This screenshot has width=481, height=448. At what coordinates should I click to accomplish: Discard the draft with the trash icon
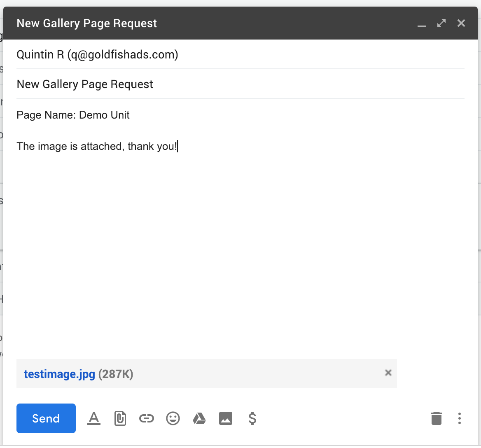(437, 418)
